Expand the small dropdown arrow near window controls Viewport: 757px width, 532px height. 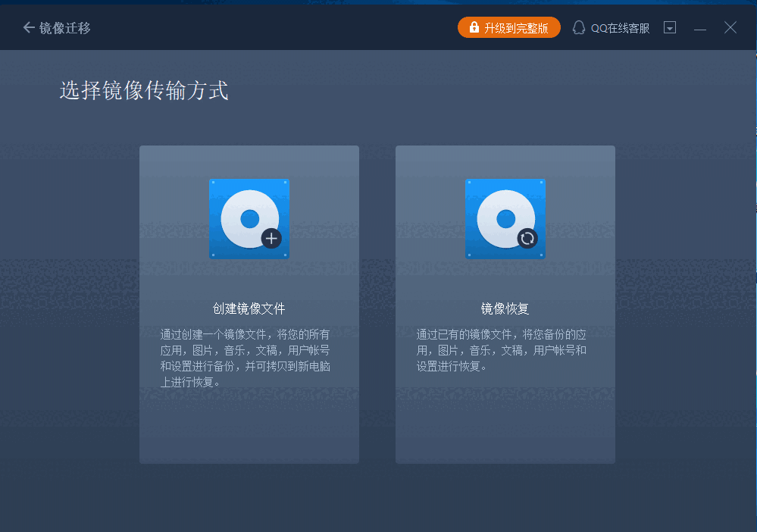[x=670, y=27]
